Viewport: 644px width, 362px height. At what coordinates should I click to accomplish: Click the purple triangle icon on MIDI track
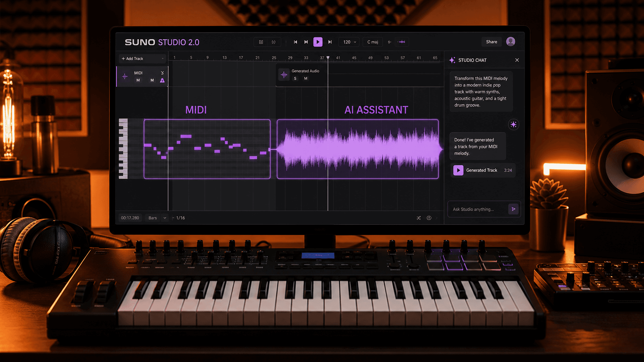click(162, 80)
